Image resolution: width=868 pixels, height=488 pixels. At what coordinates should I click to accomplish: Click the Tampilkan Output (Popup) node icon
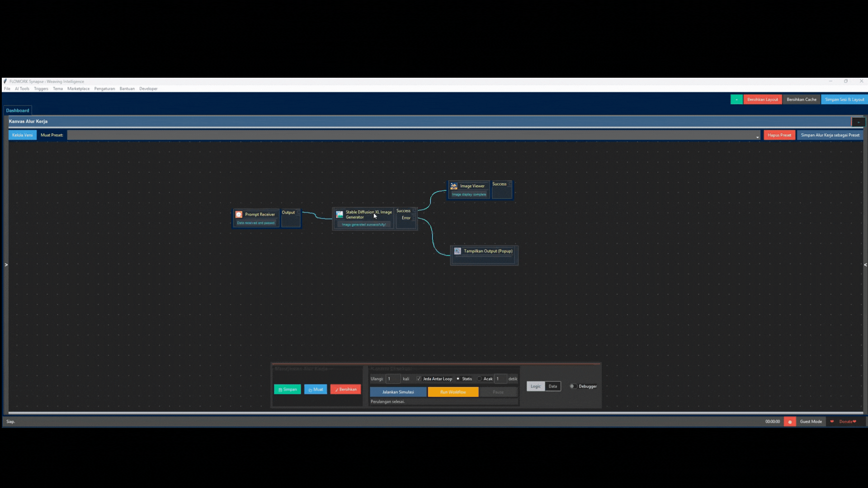coord(458,251)
